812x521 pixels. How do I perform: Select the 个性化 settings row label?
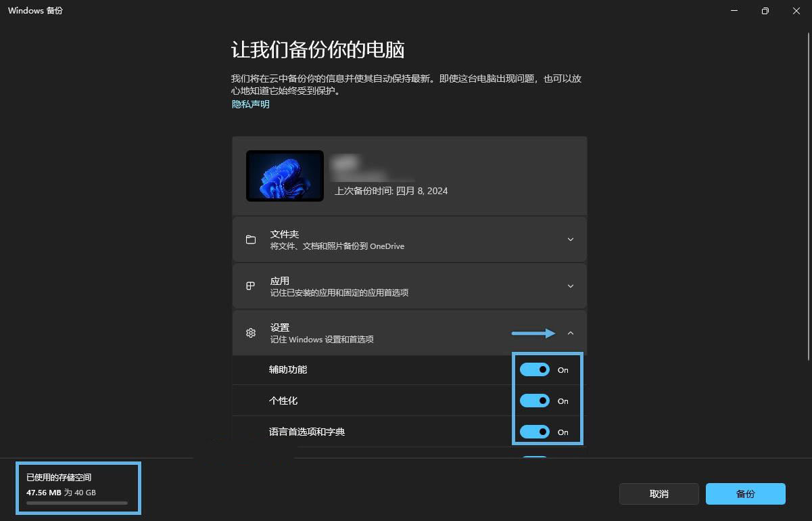point(283,401)
